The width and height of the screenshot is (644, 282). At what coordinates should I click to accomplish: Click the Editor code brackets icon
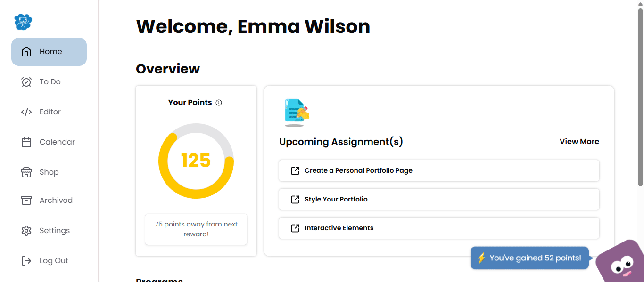(26, 112)
